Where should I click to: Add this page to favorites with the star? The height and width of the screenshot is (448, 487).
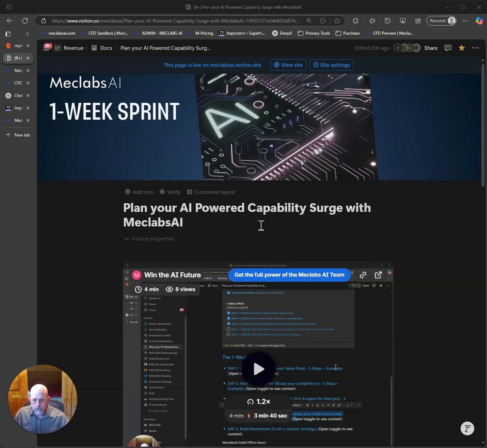coord(337,21)
